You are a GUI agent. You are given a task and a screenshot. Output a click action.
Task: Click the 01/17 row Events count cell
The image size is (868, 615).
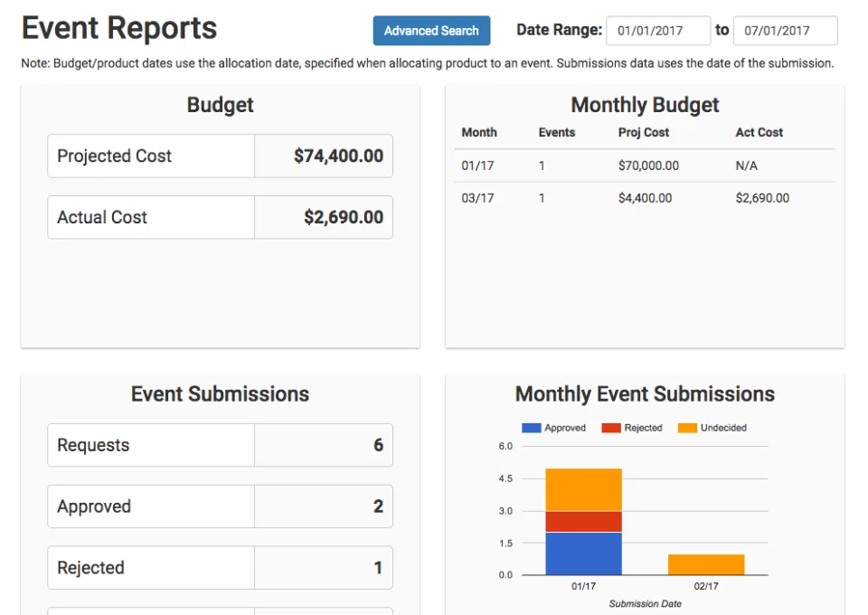(x=542, y=166)
